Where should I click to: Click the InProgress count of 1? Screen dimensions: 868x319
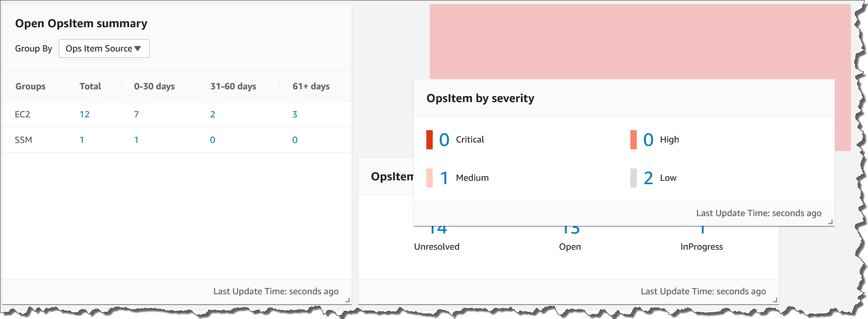[701, 230]
